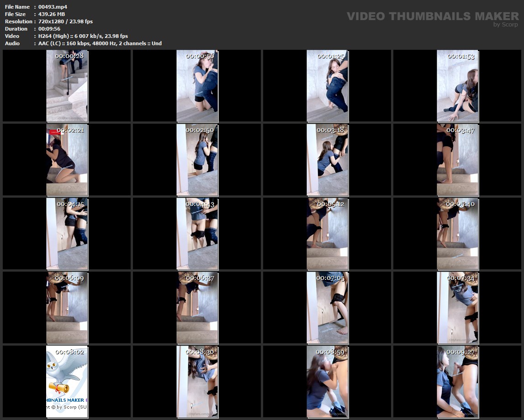
Task: Select the thumbnail stamped 00:00:56
Action: click(197, 86)
